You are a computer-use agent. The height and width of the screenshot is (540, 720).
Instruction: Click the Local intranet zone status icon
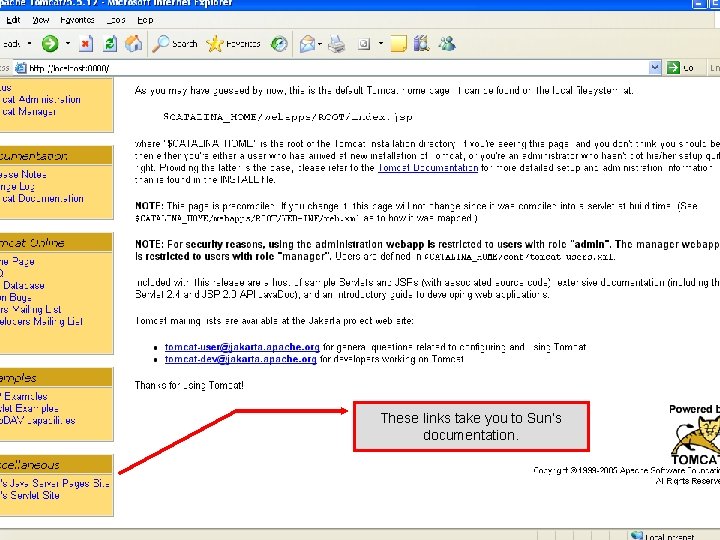[636, 535]
